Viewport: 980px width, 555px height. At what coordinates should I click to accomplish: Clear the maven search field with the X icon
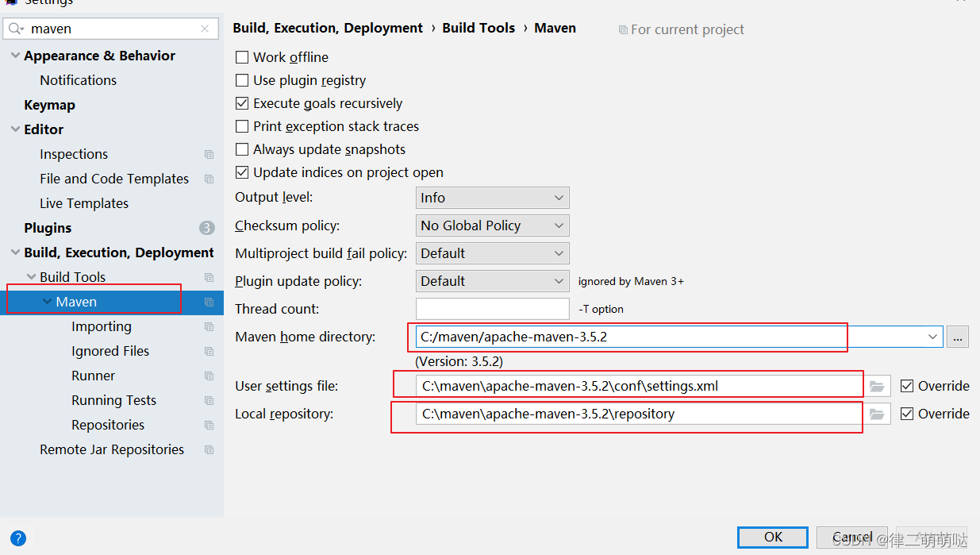tap(205, 29)
